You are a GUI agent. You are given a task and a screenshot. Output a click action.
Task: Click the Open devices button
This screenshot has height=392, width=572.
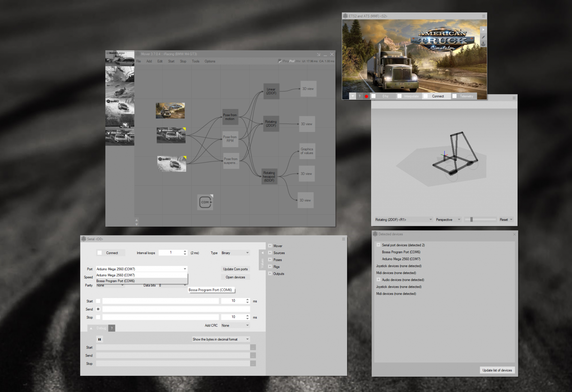point(235,277)
